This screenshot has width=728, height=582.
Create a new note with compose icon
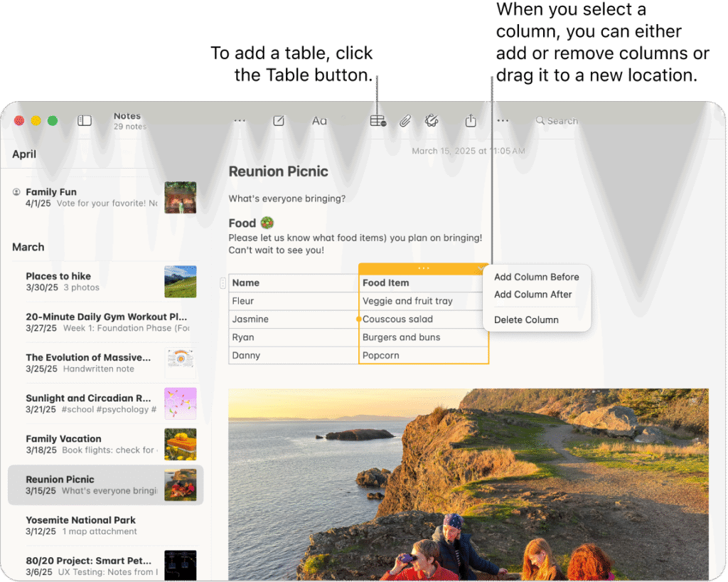(279, 121)
